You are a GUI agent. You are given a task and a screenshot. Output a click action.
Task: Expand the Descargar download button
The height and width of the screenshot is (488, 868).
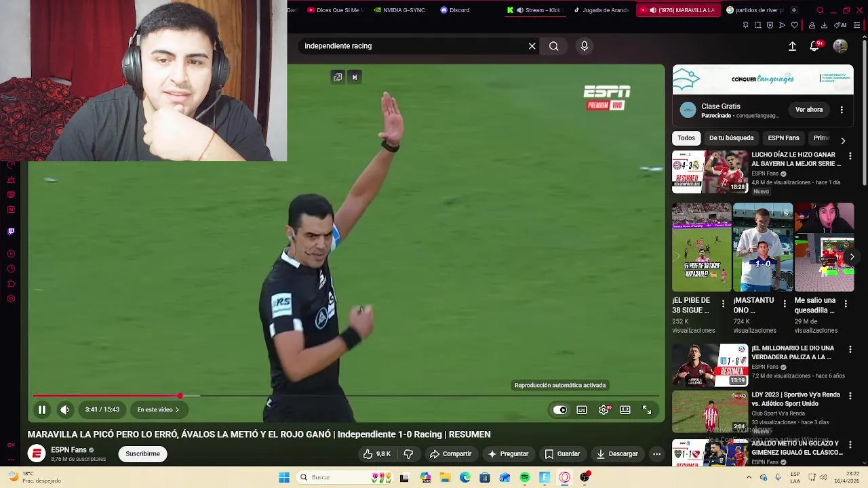click(617, 454)
